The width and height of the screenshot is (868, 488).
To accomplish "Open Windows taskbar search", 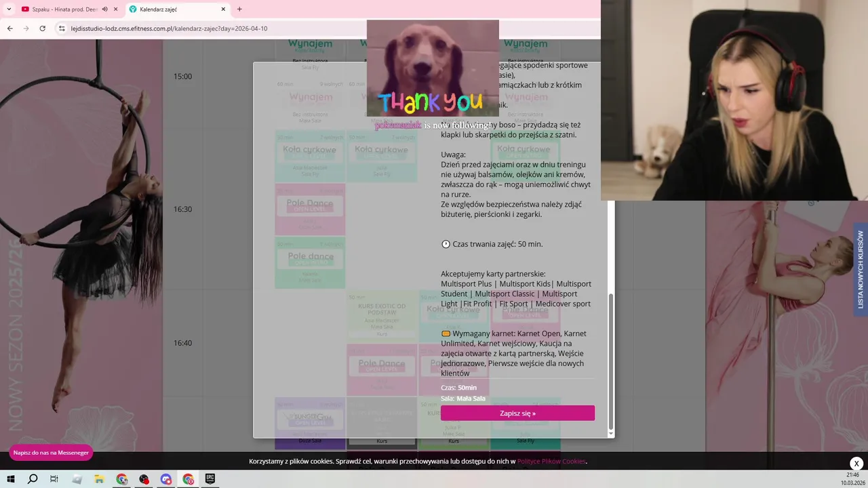I will pos(33,479).
